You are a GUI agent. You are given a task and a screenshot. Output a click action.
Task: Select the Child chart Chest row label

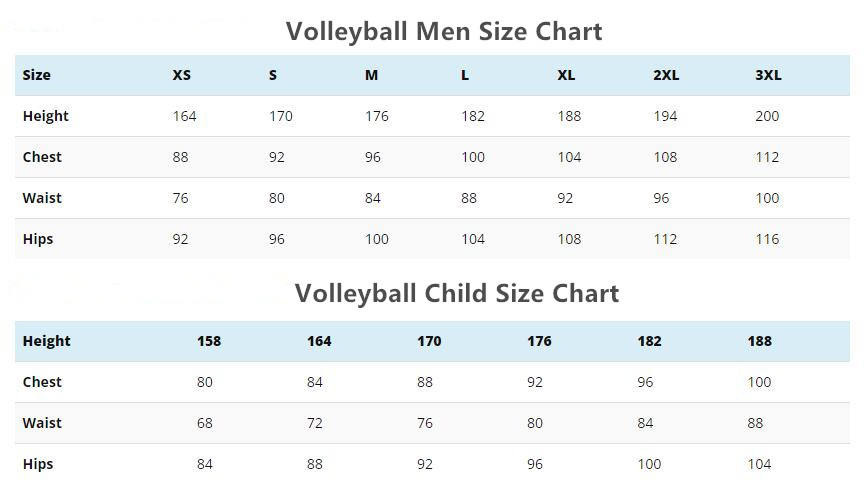point(42,382)
